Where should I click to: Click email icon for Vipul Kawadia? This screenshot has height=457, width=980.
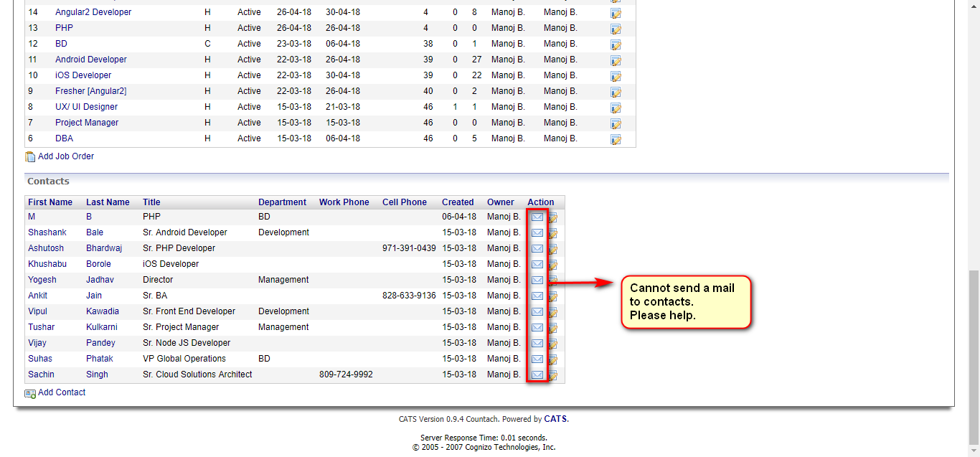coord(537,311)
